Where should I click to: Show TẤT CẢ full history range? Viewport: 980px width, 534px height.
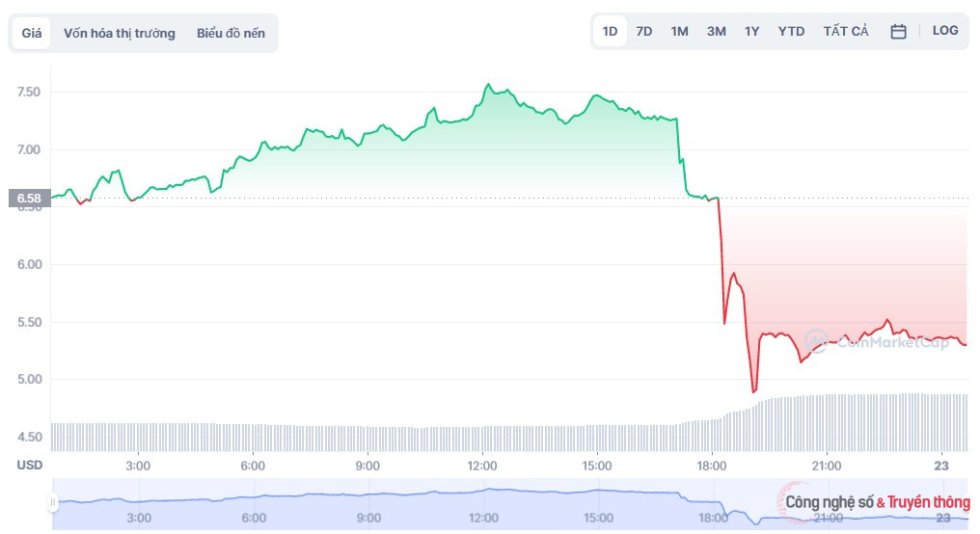pyautogui.click(x=846, y=32)
